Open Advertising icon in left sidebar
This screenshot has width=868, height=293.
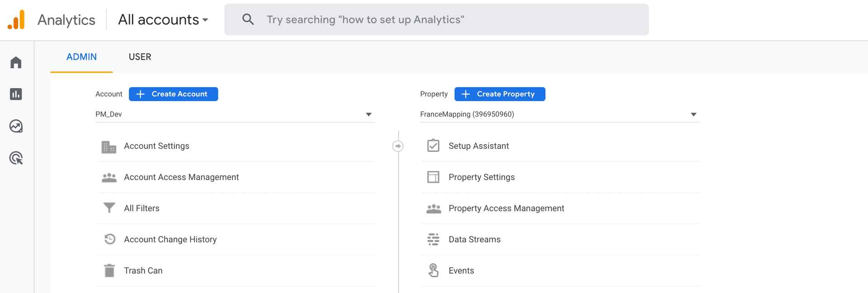click(16, 158)
